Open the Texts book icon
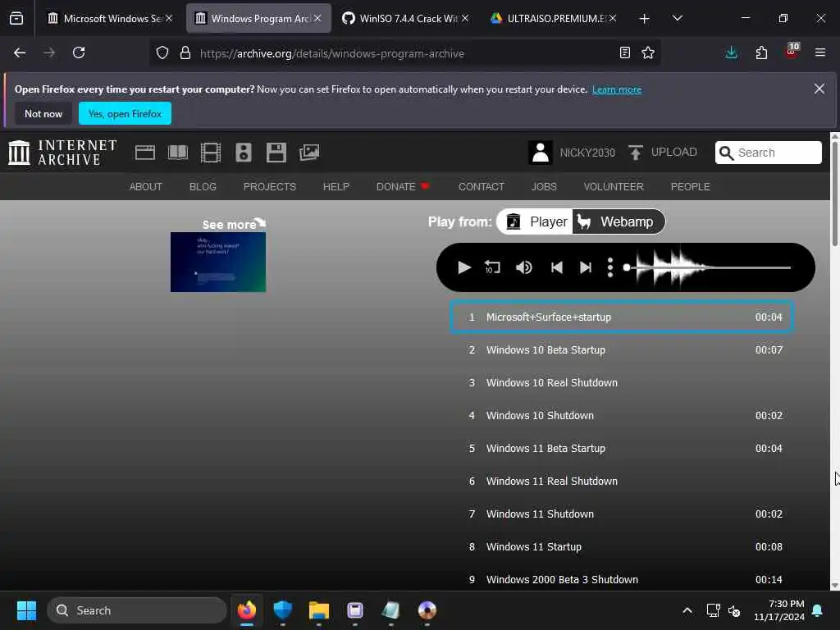This screenshot has width=840, height=630. pyautogui.click(x=178, y=153)
